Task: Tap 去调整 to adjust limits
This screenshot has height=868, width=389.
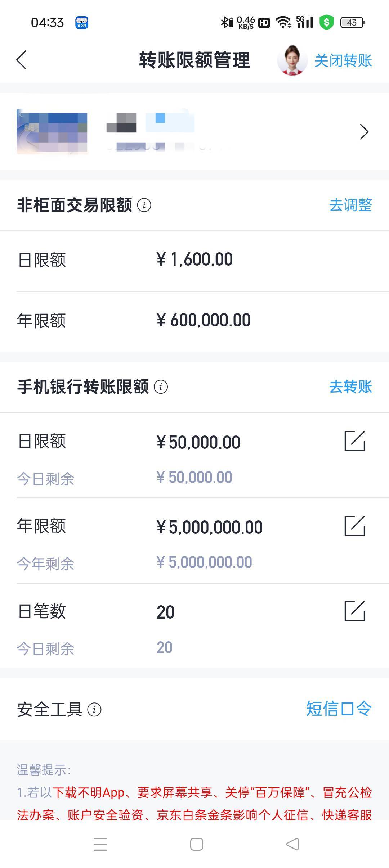Action: (350, 205)
